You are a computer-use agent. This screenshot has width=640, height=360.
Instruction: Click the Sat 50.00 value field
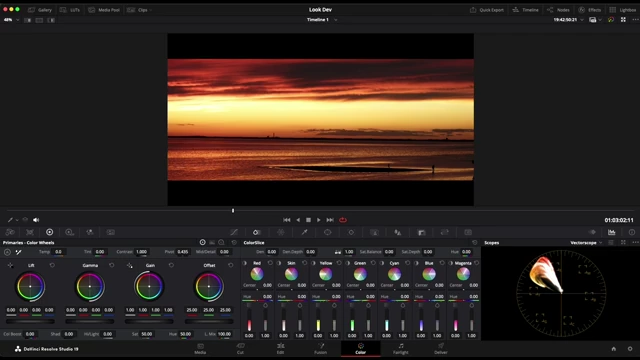pos(147,334)
